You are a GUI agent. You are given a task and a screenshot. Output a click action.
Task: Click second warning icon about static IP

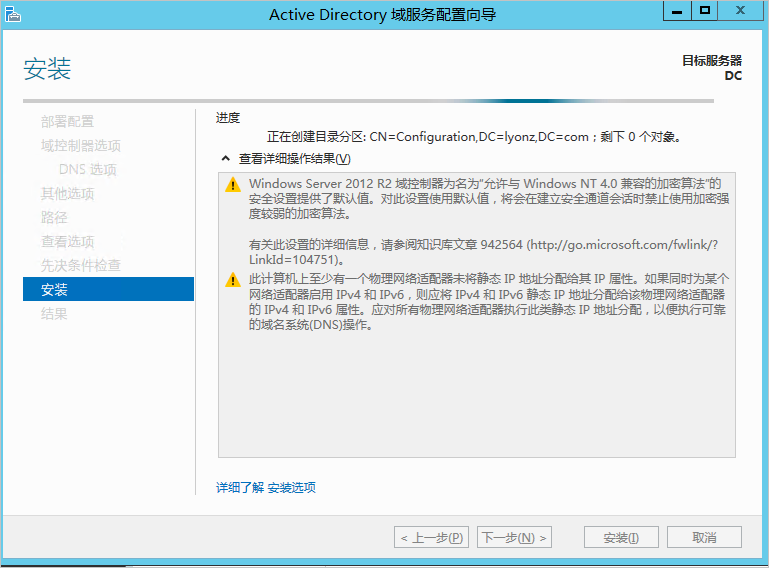pos(232,280)
